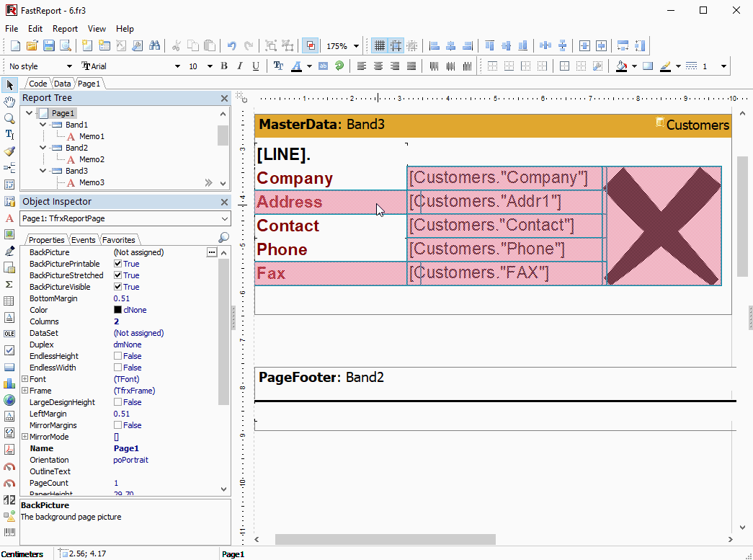
Task: Insert a chart object from the left toolbar
Action: 9,383
